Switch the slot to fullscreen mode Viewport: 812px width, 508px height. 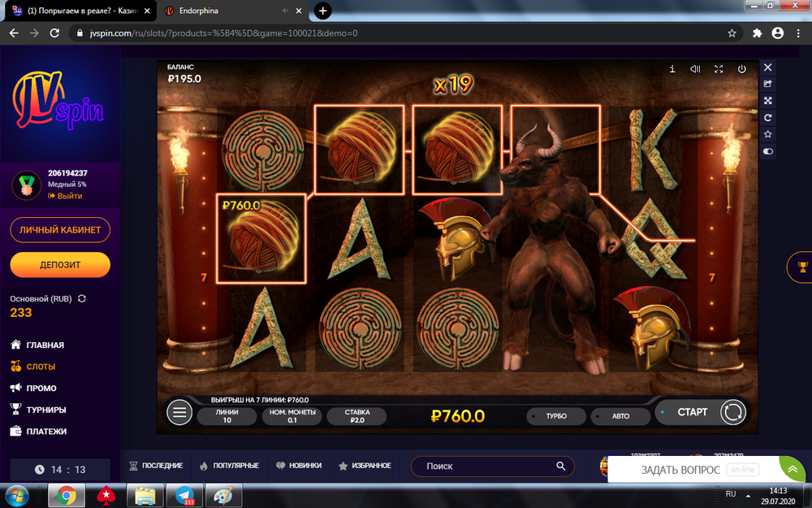tap(719, 69)
